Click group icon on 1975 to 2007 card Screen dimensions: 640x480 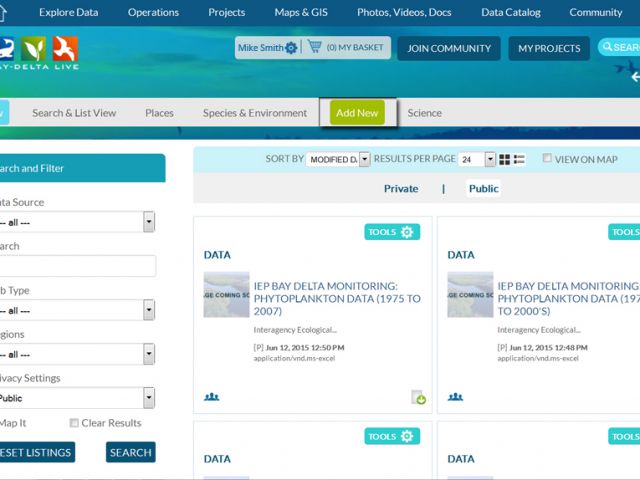[211, 396]
